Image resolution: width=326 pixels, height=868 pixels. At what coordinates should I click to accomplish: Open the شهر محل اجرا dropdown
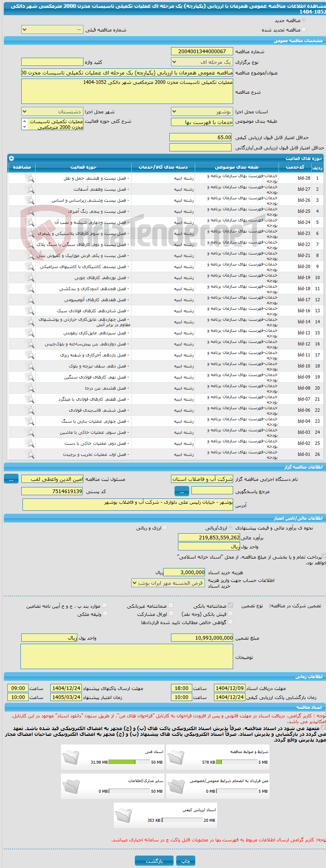pyautogui.click(x=52, y=112)
